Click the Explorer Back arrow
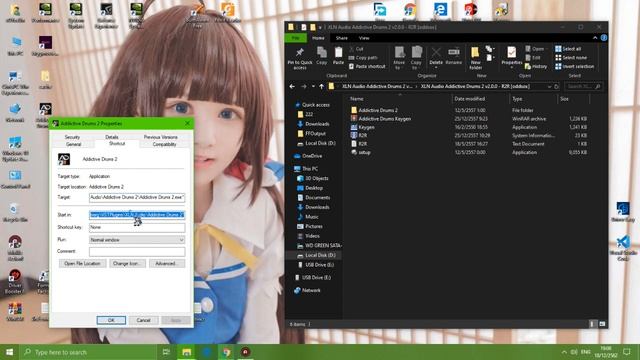This screenshot has height=360, width=640. click(x=292, y=87)
